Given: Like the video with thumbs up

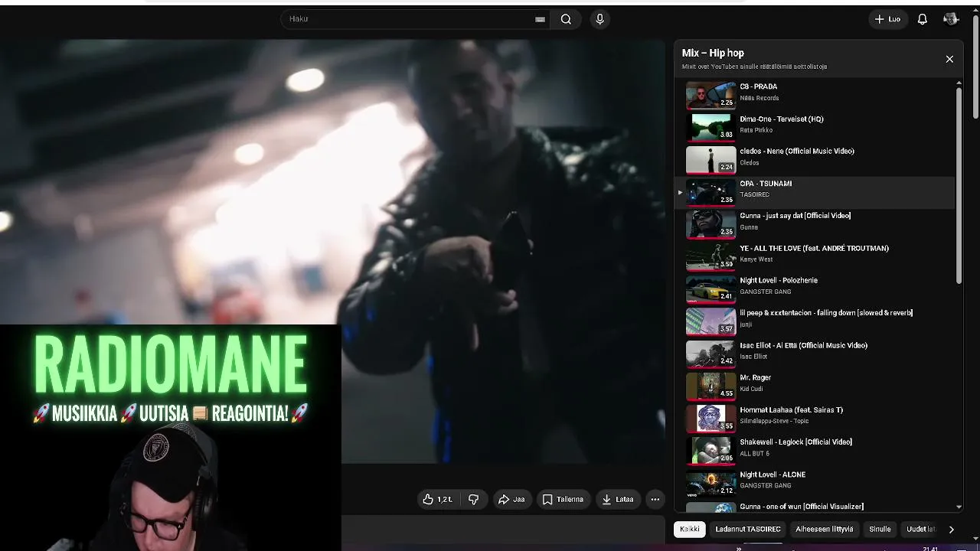Looking at the screenshot, I should [437, 500].
